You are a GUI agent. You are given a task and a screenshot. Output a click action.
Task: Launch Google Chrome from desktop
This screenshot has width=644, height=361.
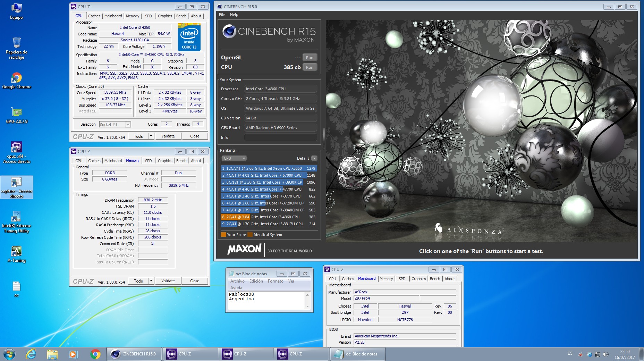click(16, 81)
